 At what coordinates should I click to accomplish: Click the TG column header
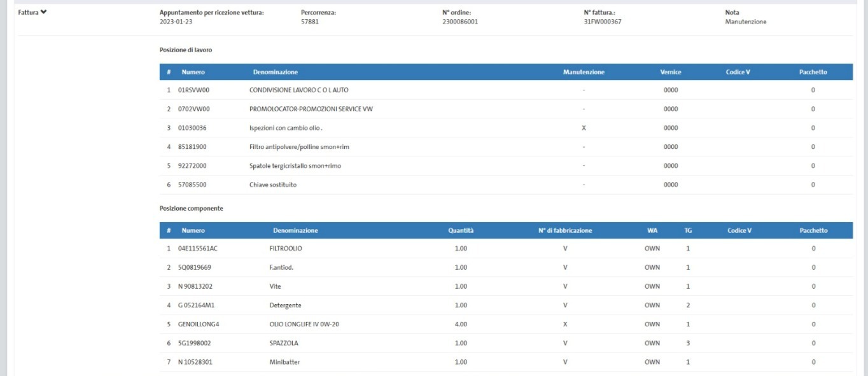[x=688, y=230]
